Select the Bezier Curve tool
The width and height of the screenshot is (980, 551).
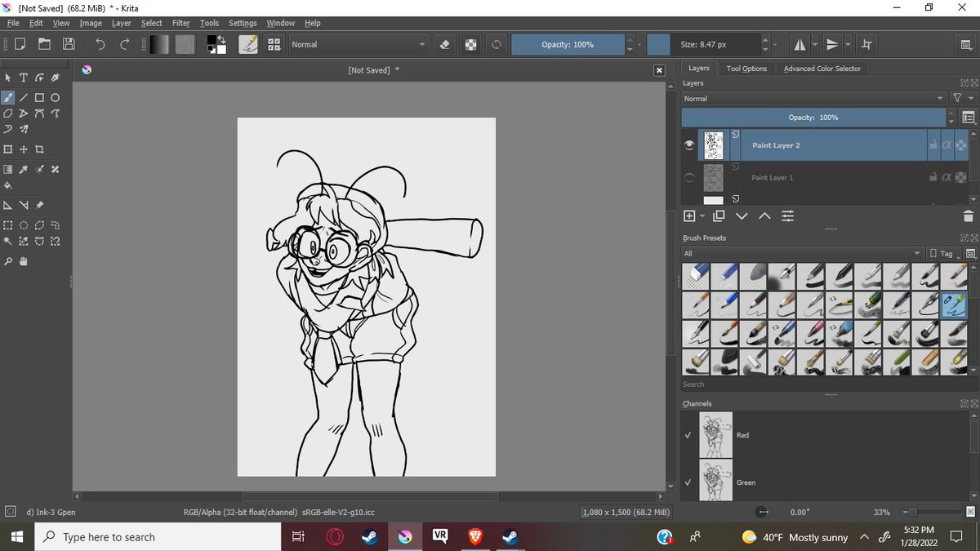[38, 113]
